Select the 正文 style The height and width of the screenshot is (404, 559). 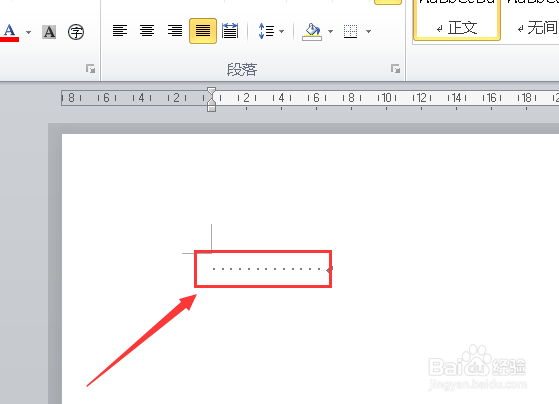click(x=457, y=20)
